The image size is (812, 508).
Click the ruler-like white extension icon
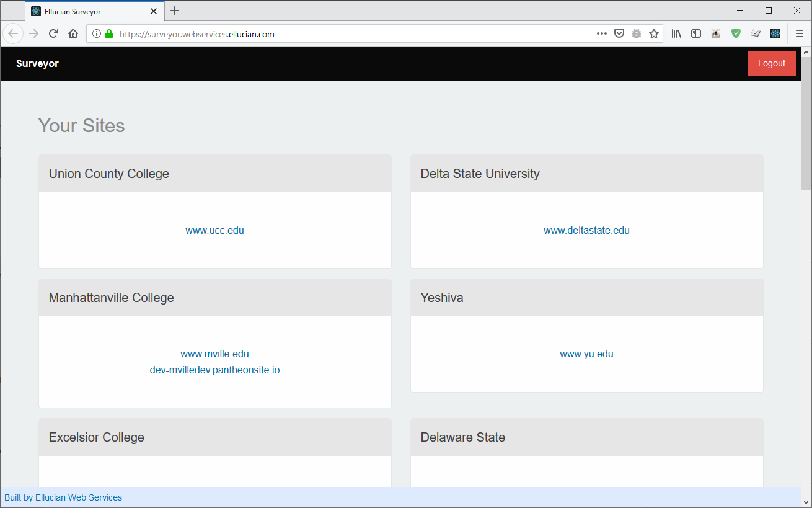pos(756,34)
